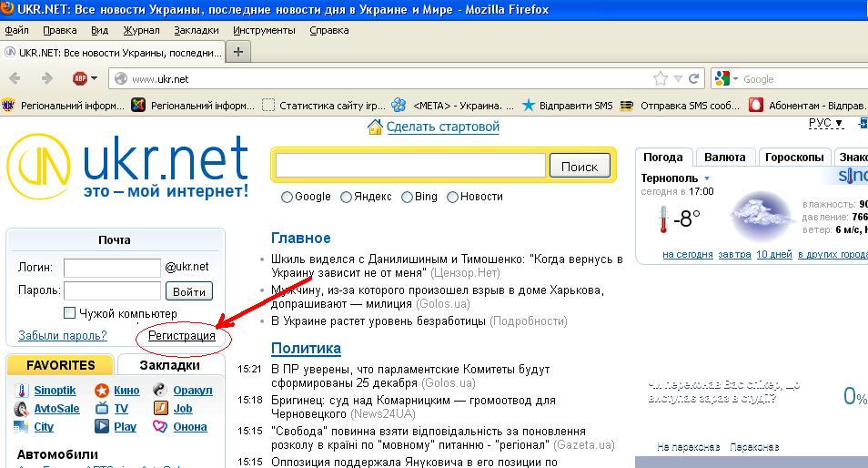Viewport: 868px width, 468px height.
Task: Open the Закладки menu
Action: (197, 30)
